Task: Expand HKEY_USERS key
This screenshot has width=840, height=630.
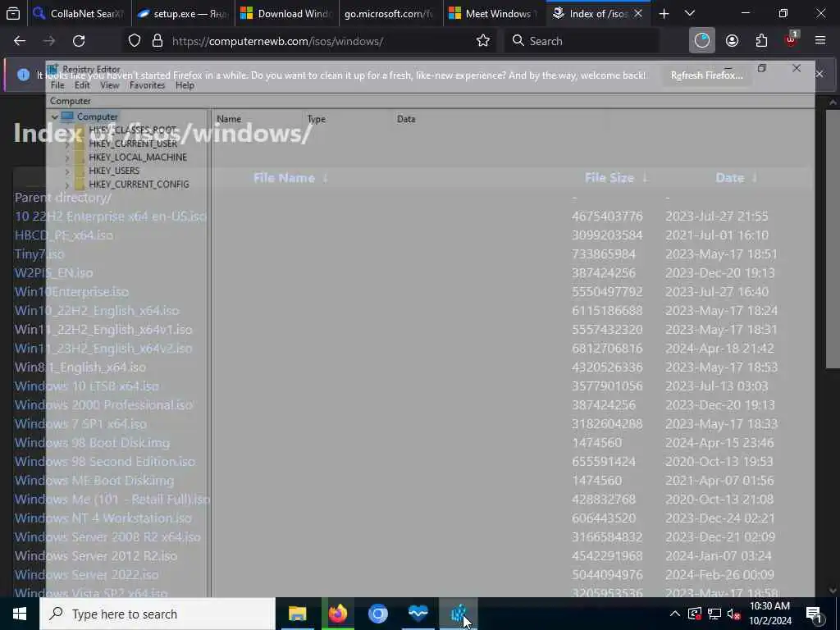Action: click(x=67, y=171)
